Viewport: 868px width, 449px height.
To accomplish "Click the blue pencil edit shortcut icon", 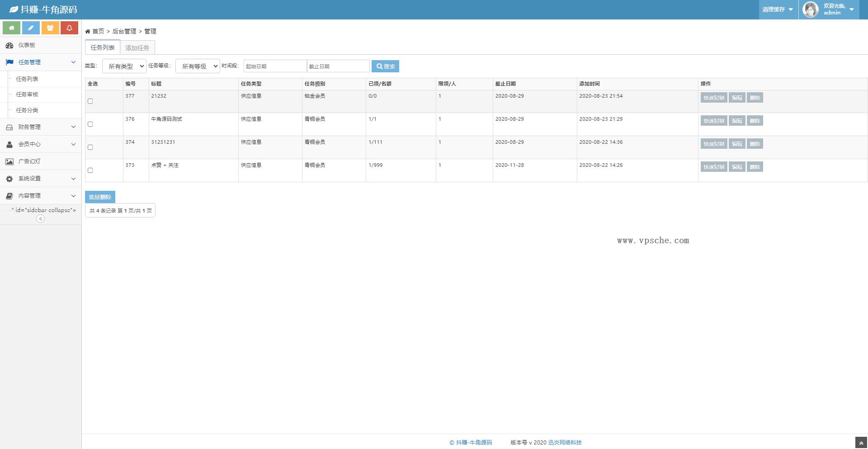I will pyautogui.click(x=31, y=28).
